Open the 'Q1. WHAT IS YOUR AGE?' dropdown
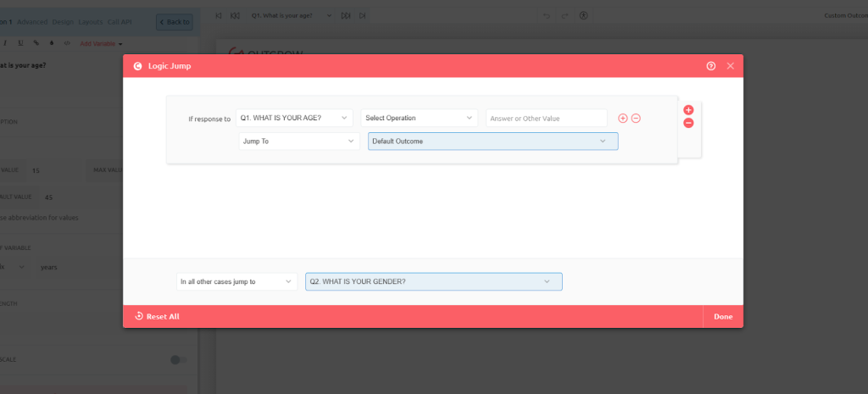Viewport: 868px width, 394px height. tap(295, 118)
